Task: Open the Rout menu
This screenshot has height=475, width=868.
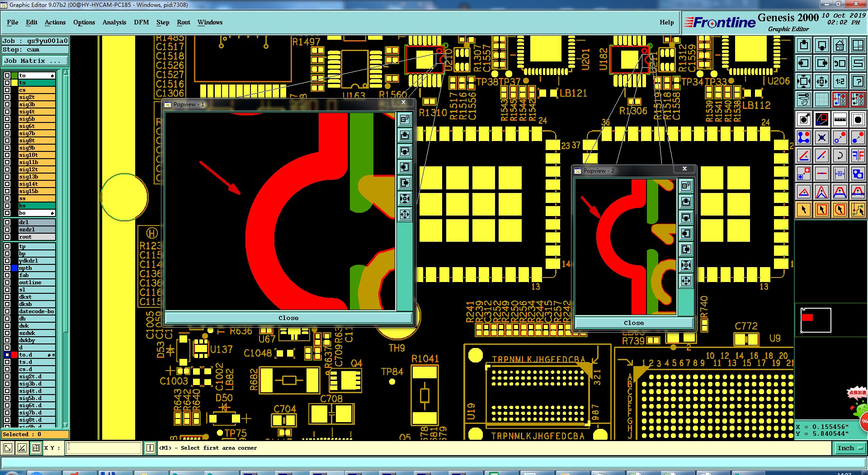Action: (x=184, y=22)
